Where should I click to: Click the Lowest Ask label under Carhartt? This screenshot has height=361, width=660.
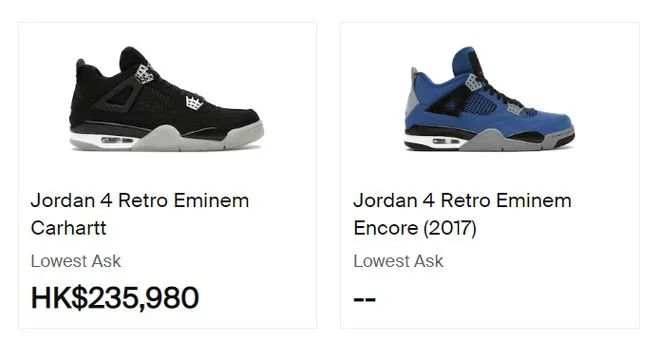tap(76, 261)
